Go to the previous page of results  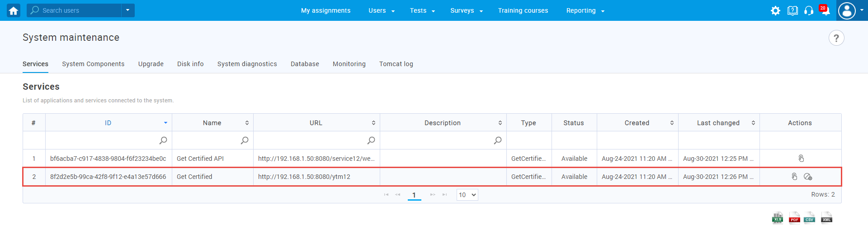click(398, 195)
